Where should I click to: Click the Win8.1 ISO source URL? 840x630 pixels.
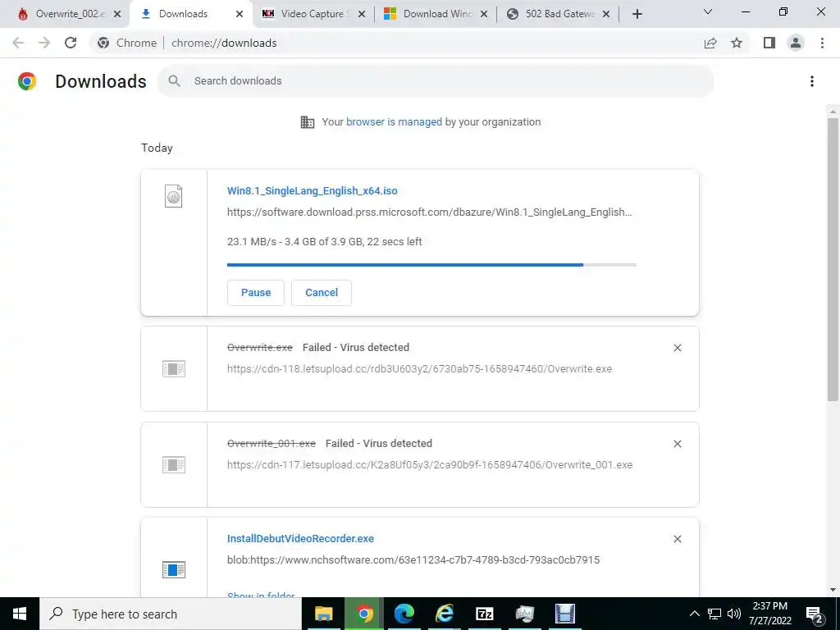click(430, 212)
